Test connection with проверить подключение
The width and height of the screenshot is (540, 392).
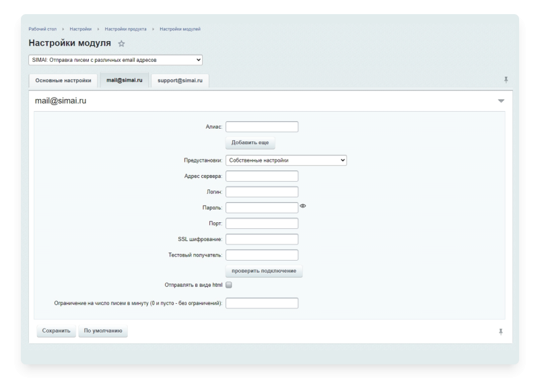coord(265,270)
